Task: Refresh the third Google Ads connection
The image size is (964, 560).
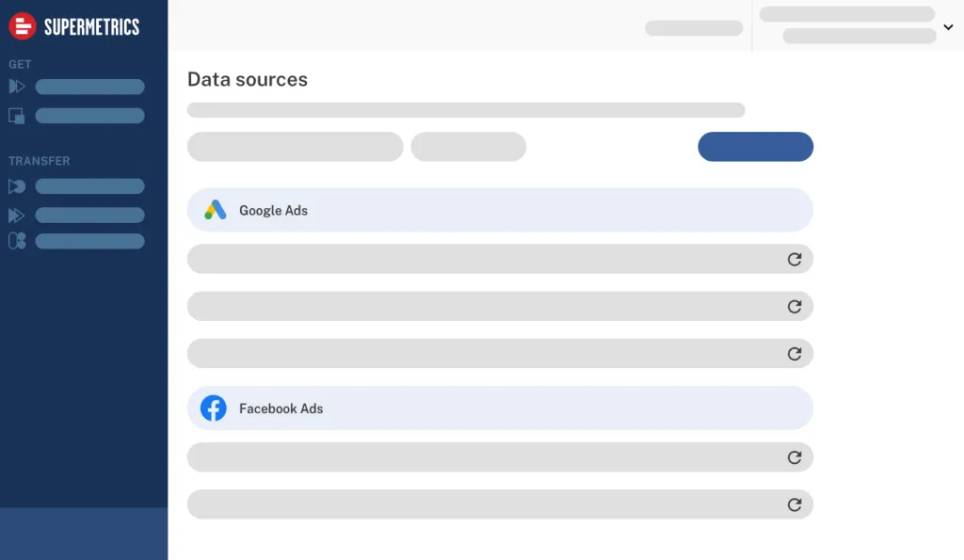Action: (x=794, y=353)
